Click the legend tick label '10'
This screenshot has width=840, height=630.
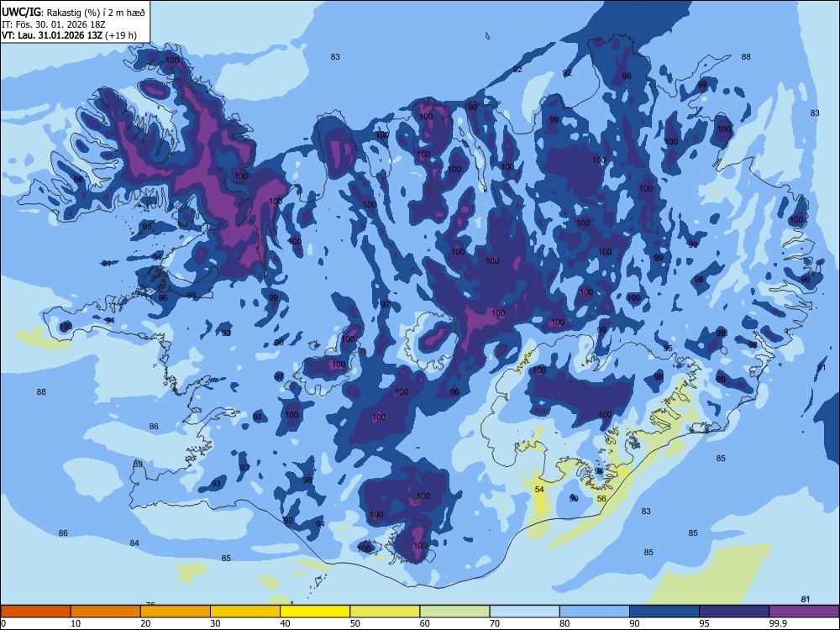(76, 623)
